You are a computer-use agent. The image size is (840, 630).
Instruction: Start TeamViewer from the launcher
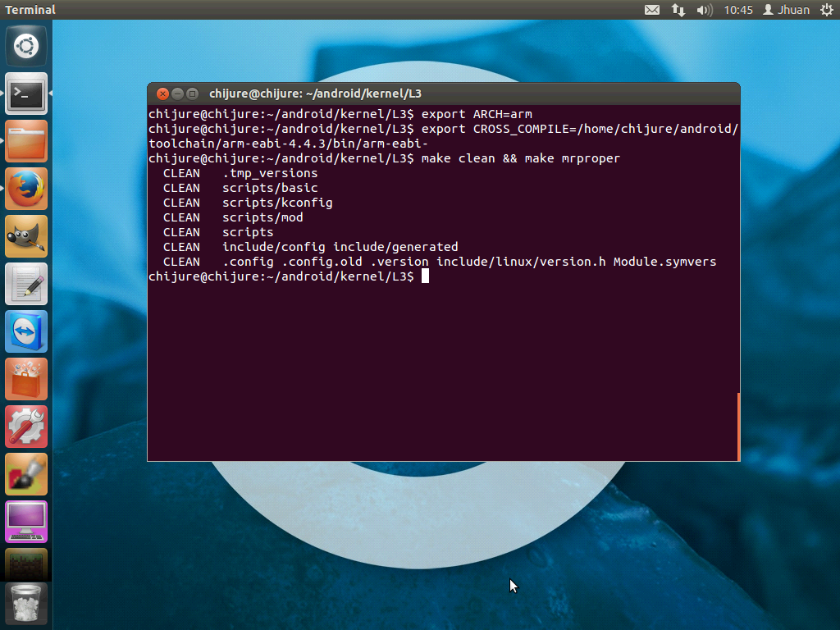(25, 331)
